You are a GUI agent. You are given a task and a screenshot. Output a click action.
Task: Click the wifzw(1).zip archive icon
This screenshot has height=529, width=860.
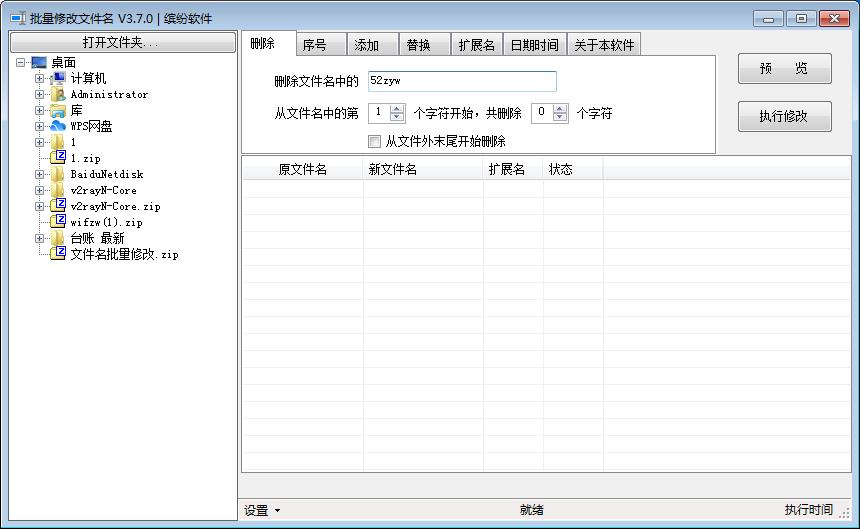point(59,222)
